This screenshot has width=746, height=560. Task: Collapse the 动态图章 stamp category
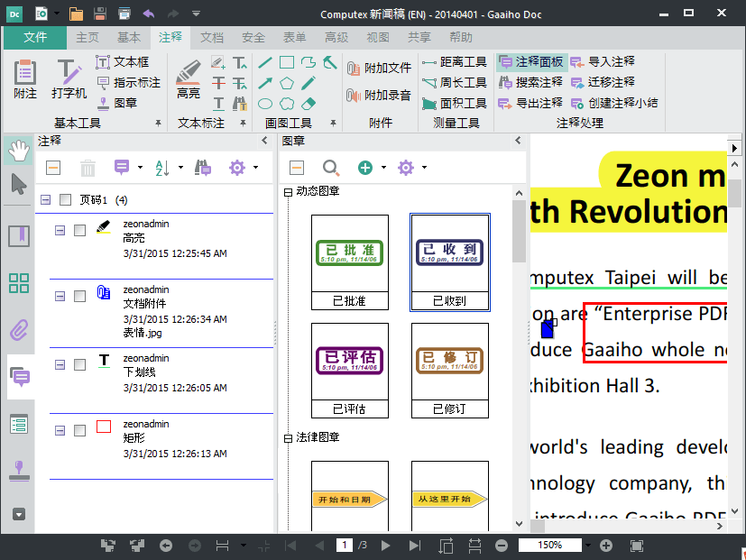pos(288,192)
